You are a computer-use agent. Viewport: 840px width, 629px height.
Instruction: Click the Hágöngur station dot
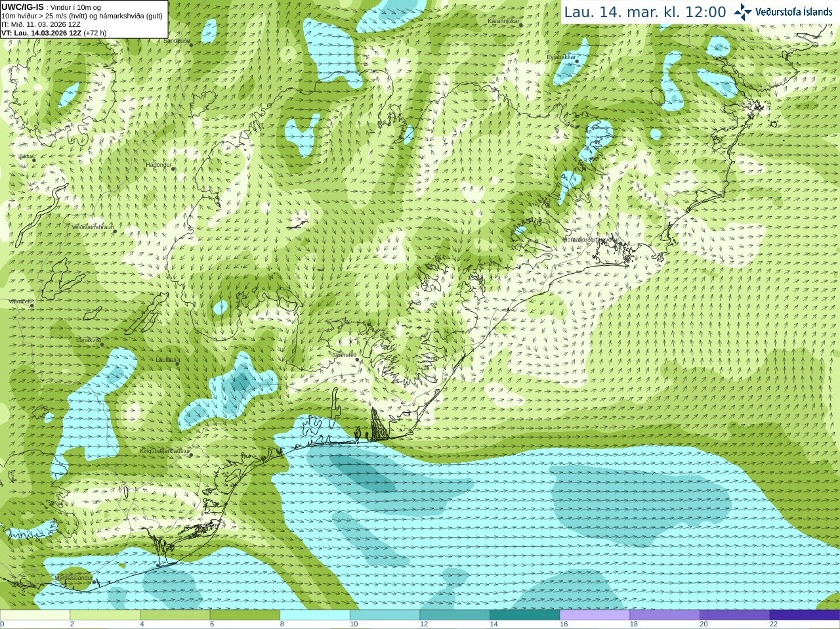pos(173,169)
